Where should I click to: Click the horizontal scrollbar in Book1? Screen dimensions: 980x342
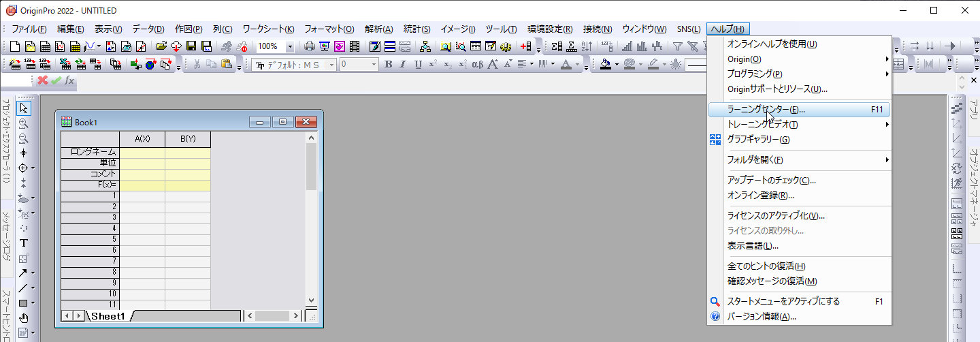point(272,316)
